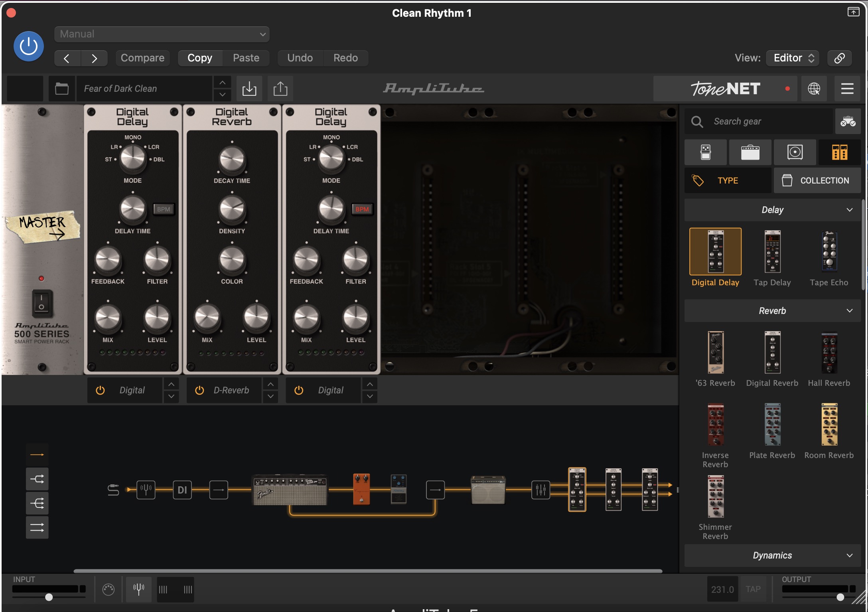
Task: Open the Manual preset dropdown
Action: [x=162, y=34]
